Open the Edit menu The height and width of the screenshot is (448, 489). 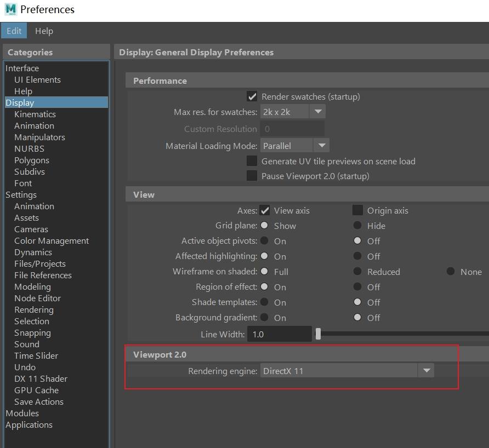[x=14, y=31]
